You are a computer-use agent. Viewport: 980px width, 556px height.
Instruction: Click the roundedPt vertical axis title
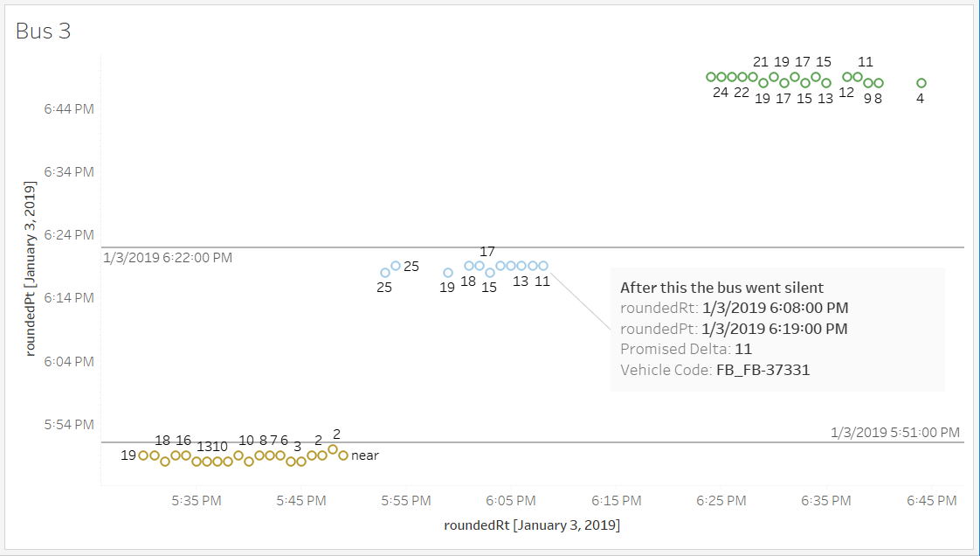tap(30, 268)
